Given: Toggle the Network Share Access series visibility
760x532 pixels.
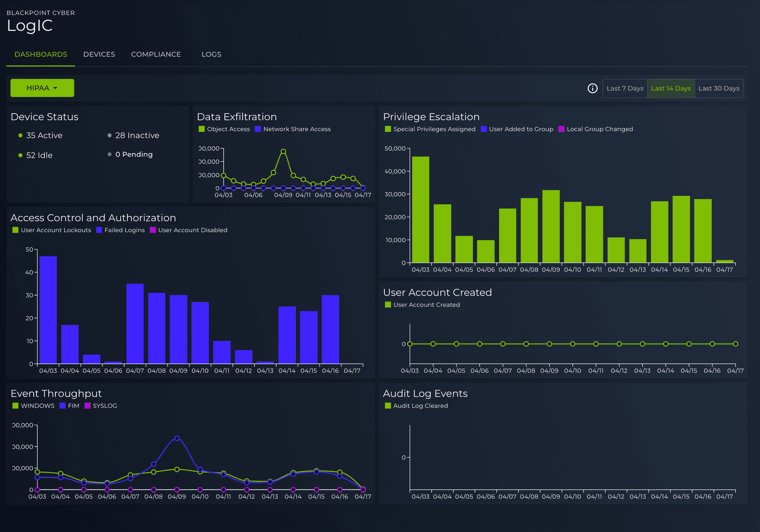Looking at the screenshot, I should (x=258, y=129).
